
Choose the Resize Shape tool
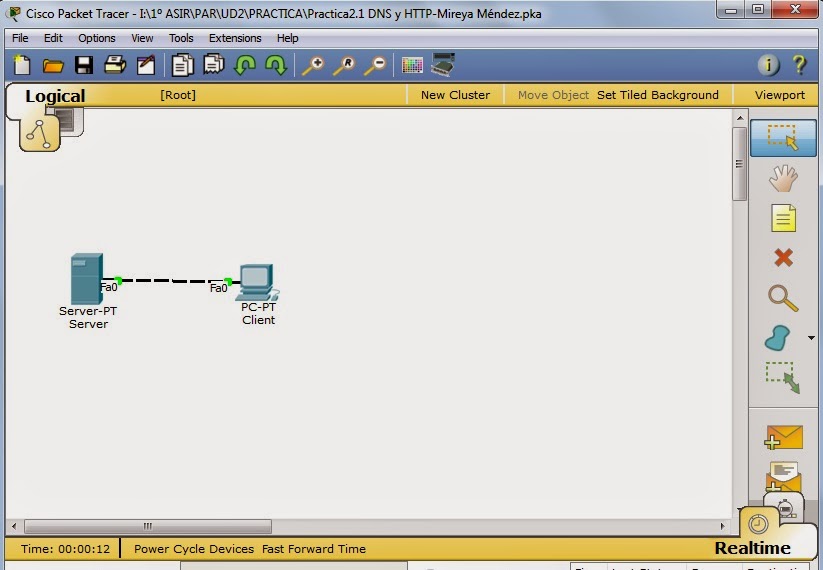coord(783,377)
